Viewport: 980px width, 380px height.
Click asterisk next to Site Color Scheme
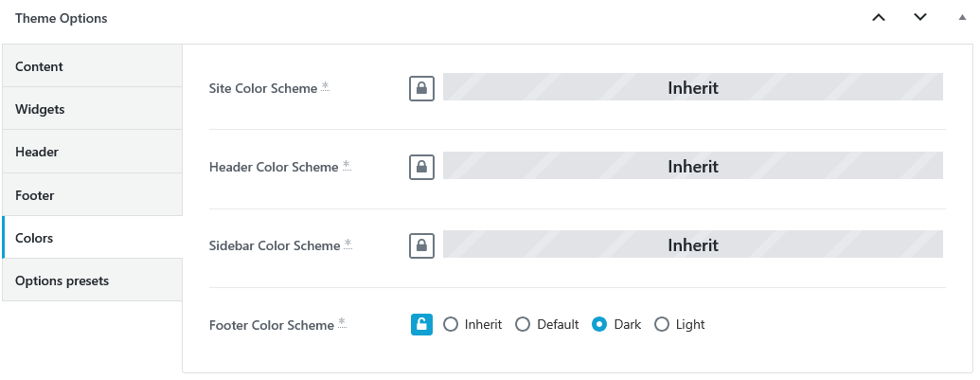325,87
